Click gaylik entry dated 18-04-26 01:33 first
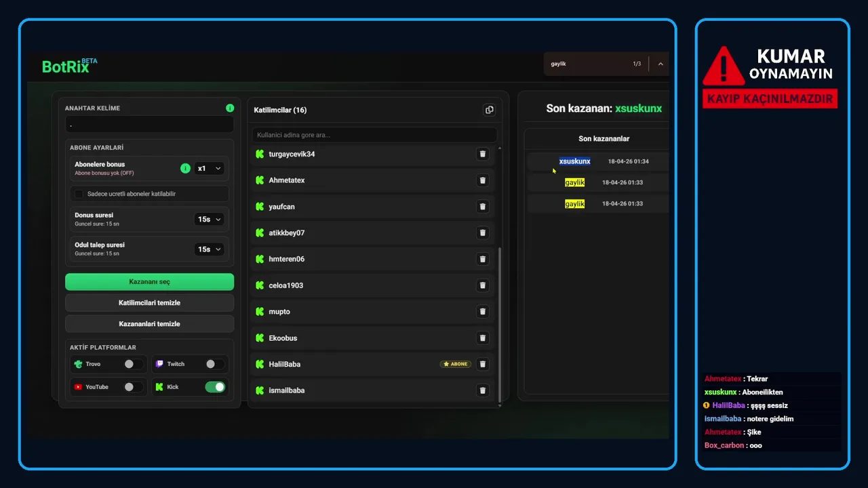 coord(574,182)
